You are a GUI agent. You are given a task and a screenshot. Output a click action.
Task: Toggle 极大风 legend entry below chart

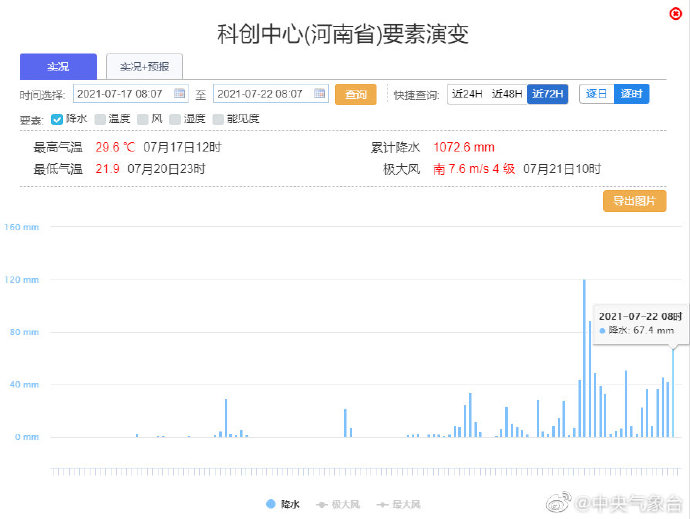(x=338, y=504)
